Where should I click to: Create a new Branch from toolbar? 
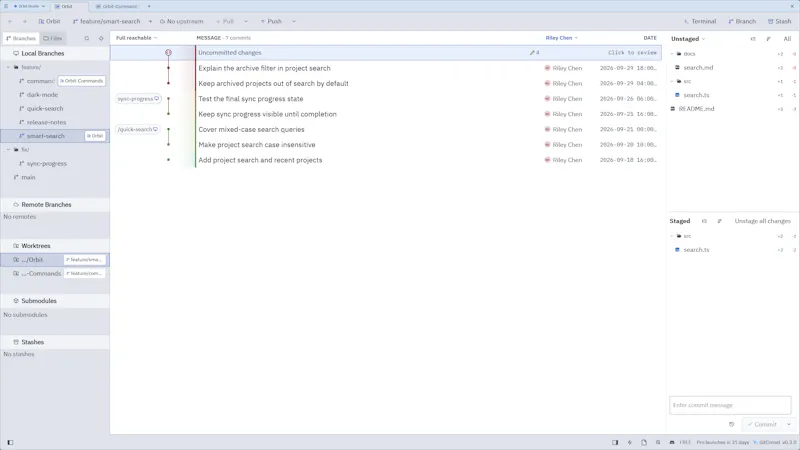742,21
